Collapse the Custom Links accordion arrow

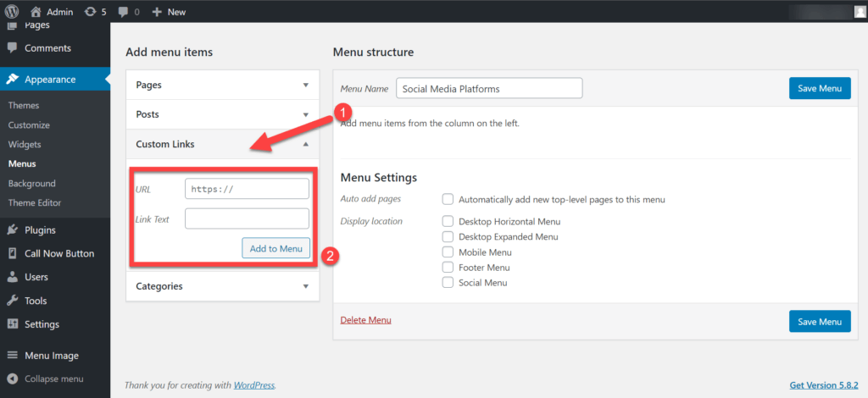(305, 144)
